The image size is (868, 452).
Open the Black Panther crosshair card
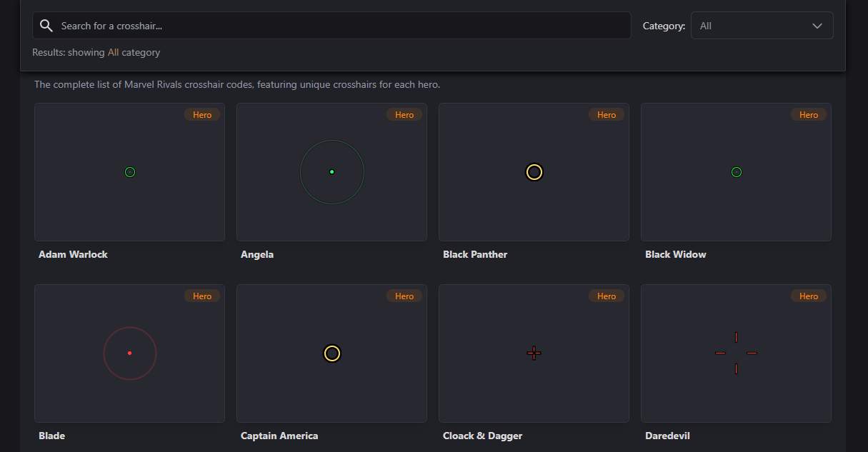534,172
